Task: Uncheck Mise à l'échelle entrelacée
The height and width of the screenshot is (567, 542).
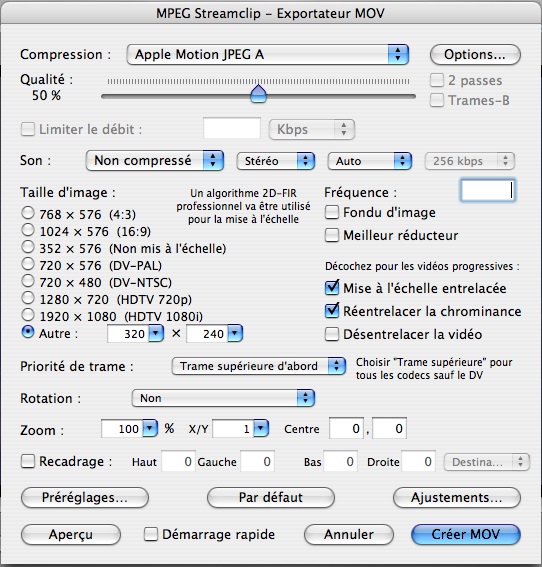Action: (x=332, y=288)
